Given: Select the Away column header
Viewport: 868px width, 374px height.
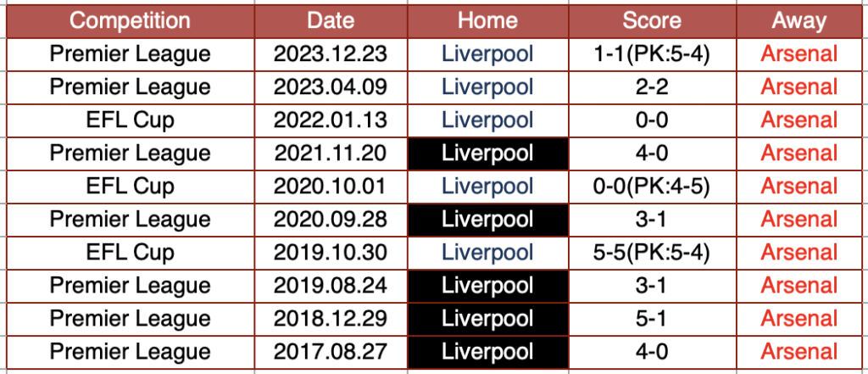Looking at the screenshot, I should tap(798, 21).
